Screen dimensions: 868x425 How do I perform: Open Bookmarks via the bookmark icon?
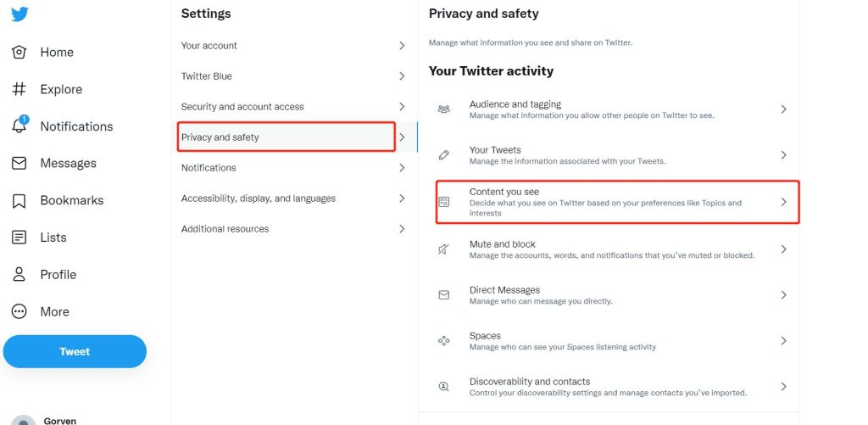coord(19,200)
